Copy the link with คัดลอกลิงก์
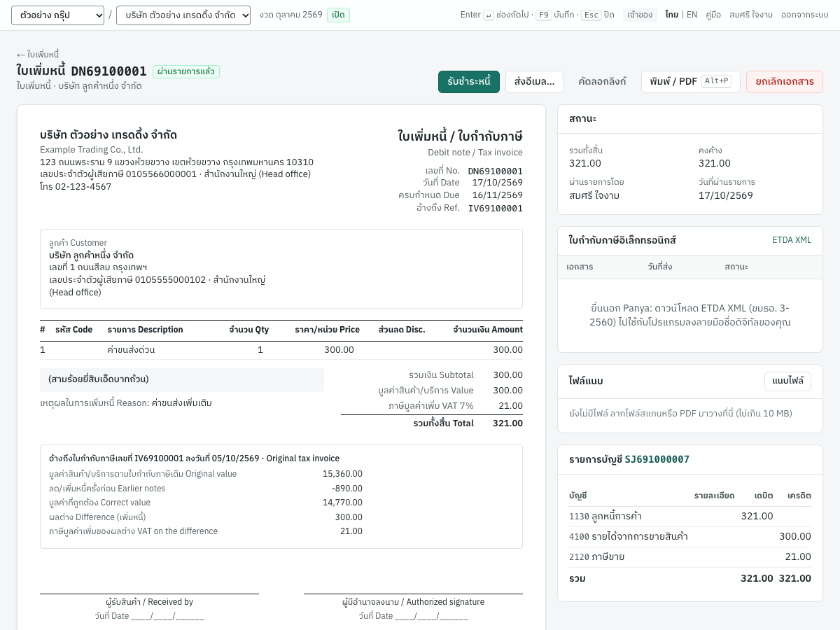Image resolution: width=840 pixels, height=630 pixels. [602, 82]
